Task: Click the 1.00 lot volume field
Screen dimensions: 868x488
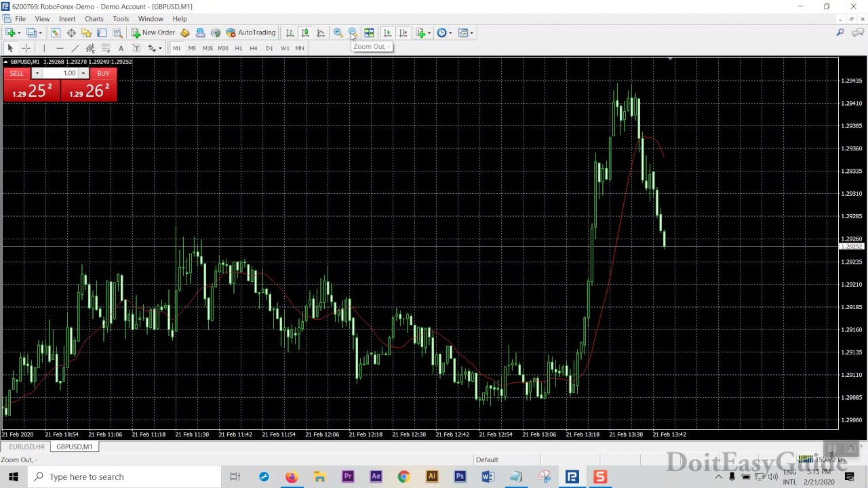Action: pyautogui.click(x=60, y=73)
